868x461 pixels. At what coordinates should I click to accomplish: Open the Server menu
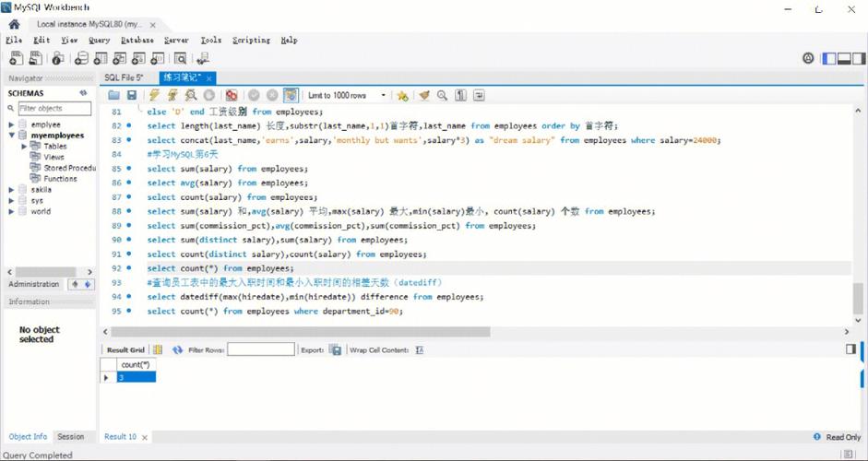pyautogui.click(x=176, y=41)
